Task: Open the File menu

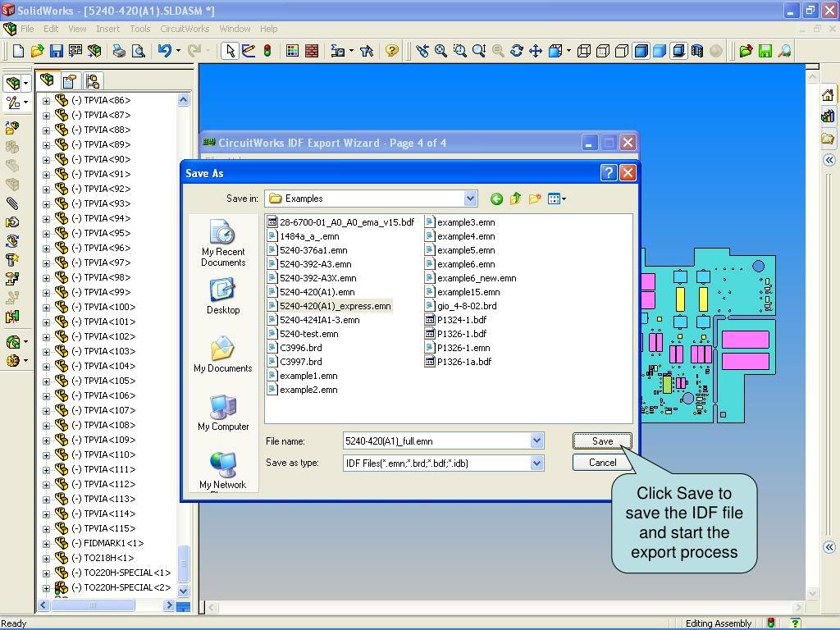Action: 27,29
